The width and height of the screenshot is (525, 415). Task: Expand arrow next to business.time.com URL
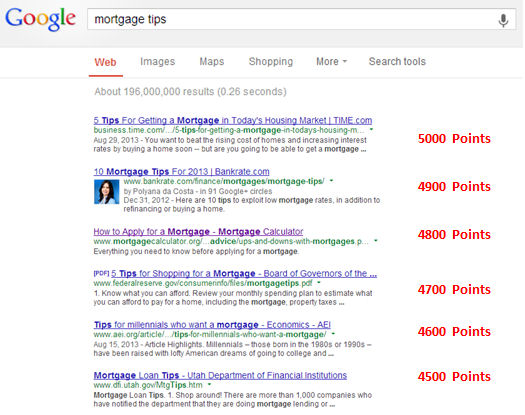371,129
